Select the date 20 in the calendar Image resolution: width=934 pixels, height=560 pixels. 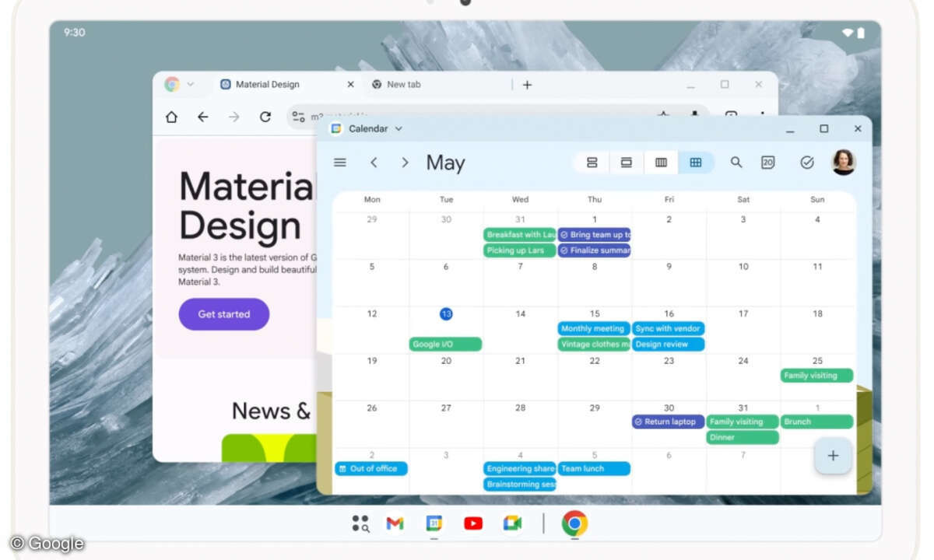tap(446, 361)
